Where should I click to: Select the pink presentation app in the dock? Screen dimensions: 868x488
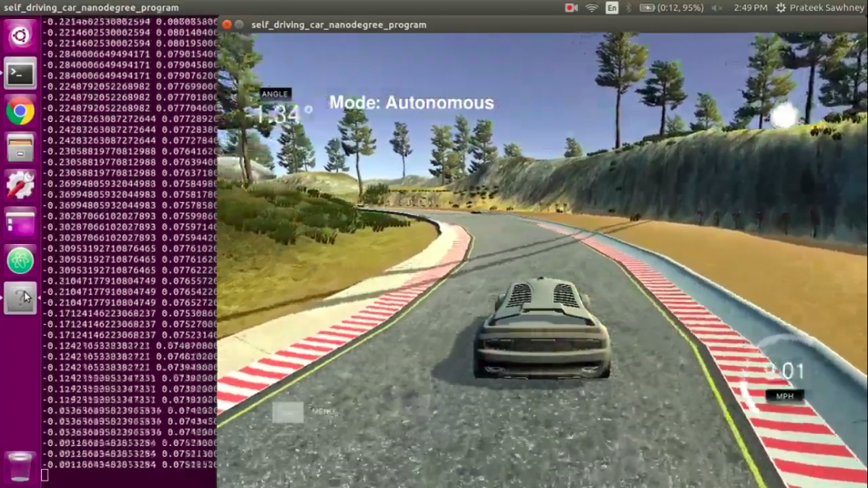pyautogui.click(x=20, y=222)
